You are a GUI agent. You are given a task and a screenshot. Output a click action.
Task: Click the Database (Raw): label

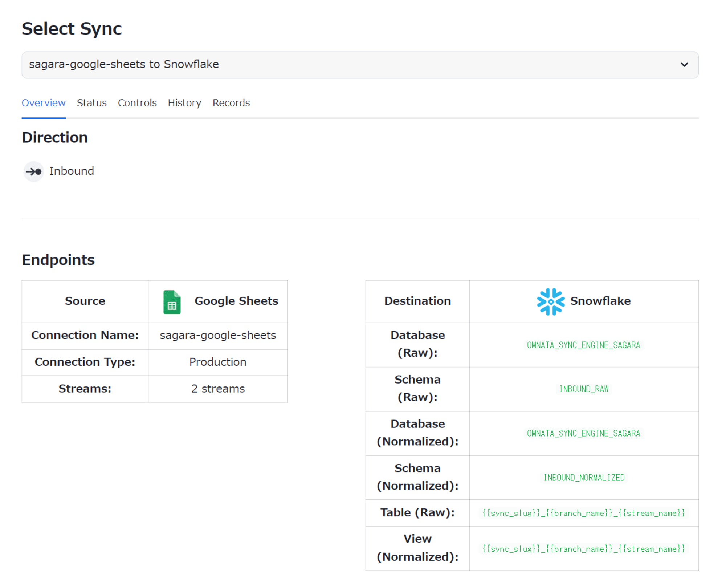pos(417,344)
